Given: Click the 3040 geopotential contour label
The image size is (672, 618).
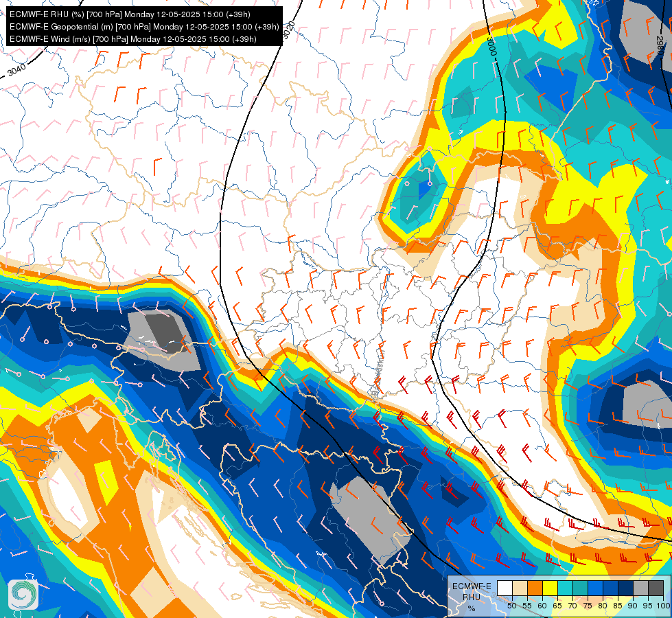Looking at the screenshot, I should click(x=16, y=69).
